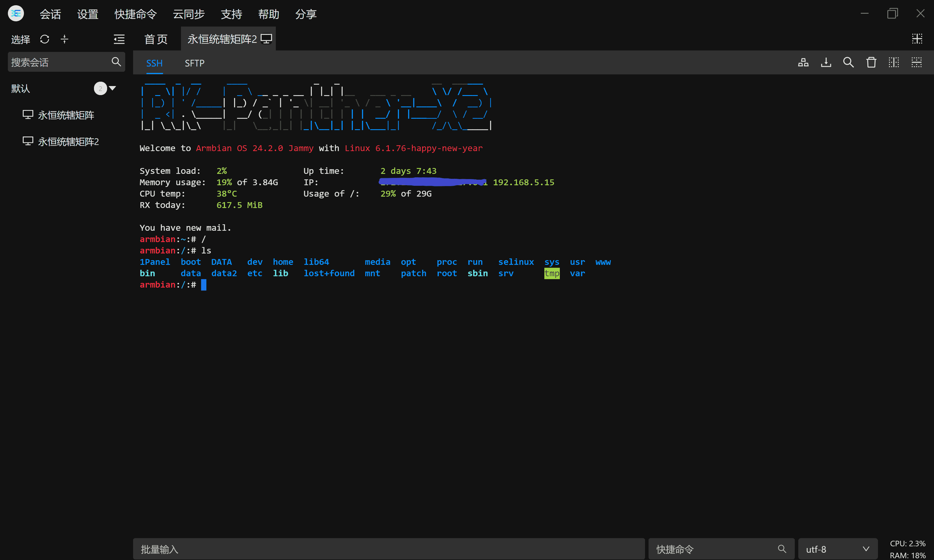The image size is (934, 560).
Task: Open the 会话 menu
Action: click(50, 14)
